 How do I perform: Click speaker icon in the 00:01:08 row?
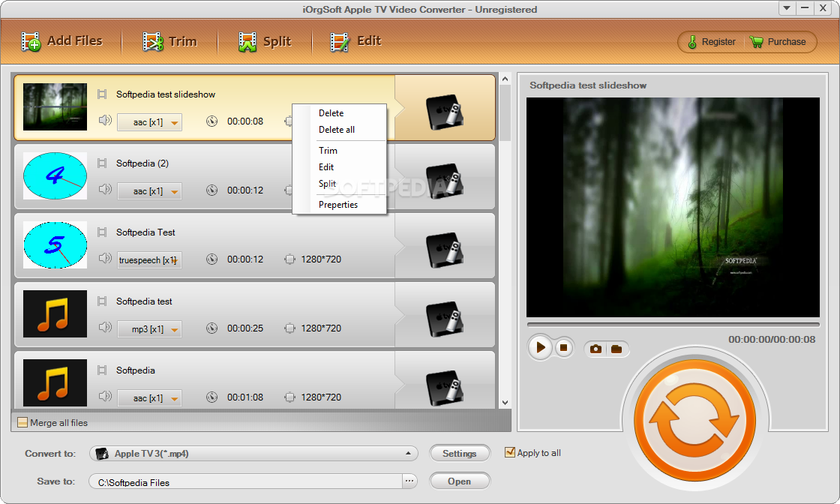105,396
